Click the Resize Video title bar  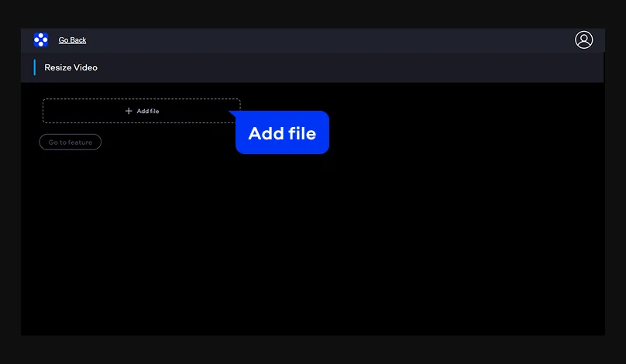tap(312, 67)
